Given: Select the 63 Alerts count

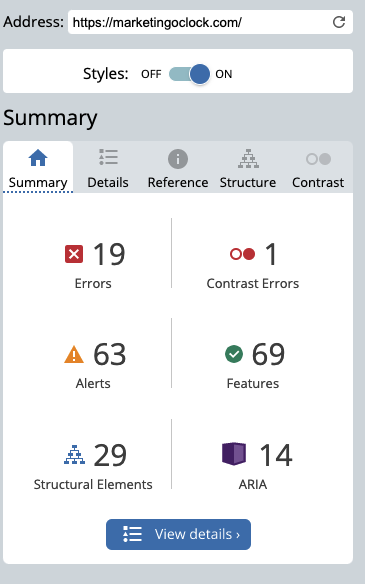Looking at the screenshot, I should [x=110, y=354].
